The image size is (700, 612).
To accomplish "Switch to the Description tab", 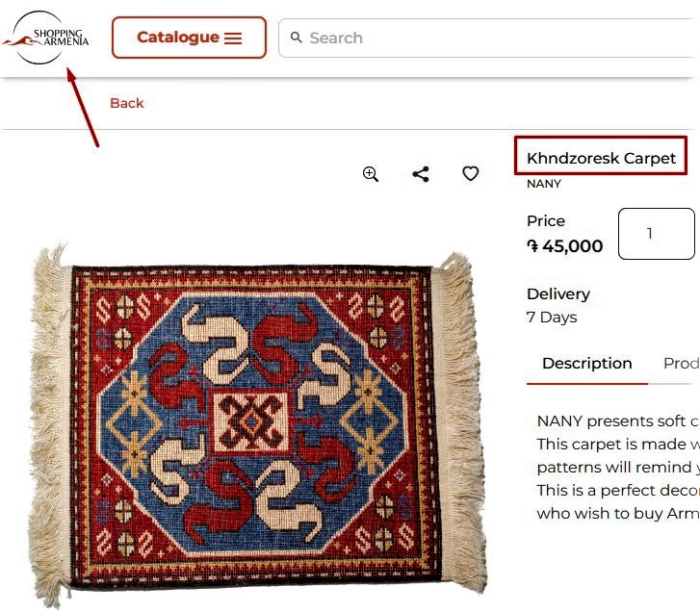I will (x=586, y=364).
